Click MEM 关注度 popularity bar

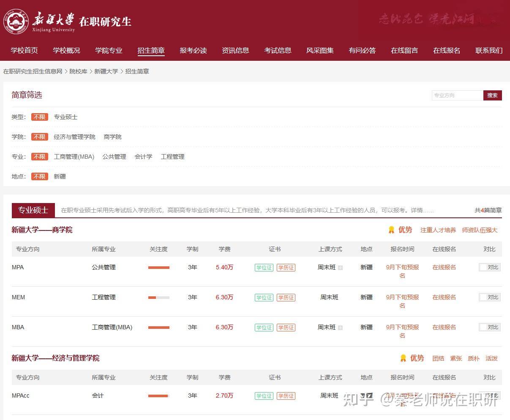[159, 298]
